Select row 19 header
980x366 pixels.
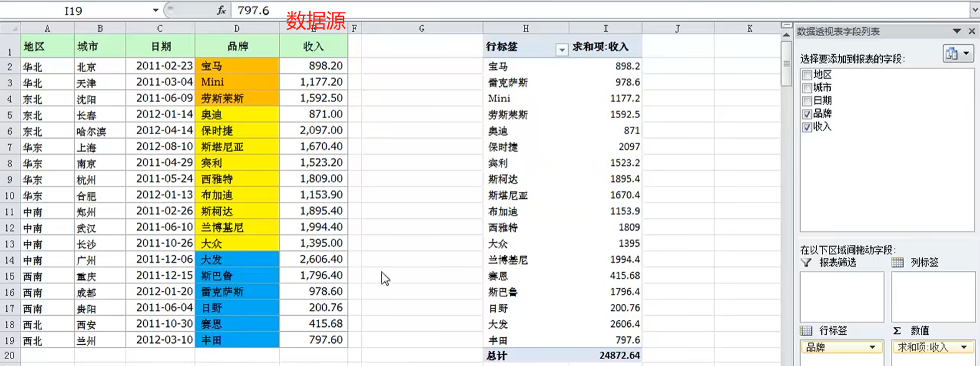point(10,341)
